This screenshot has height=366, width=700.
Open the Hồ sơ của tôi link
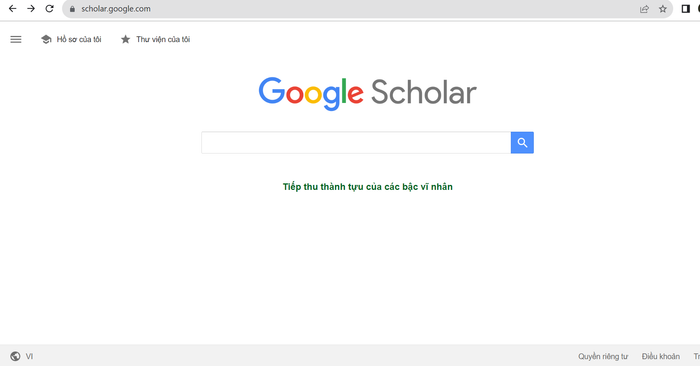pyautogui.click(x=79, y=39)
